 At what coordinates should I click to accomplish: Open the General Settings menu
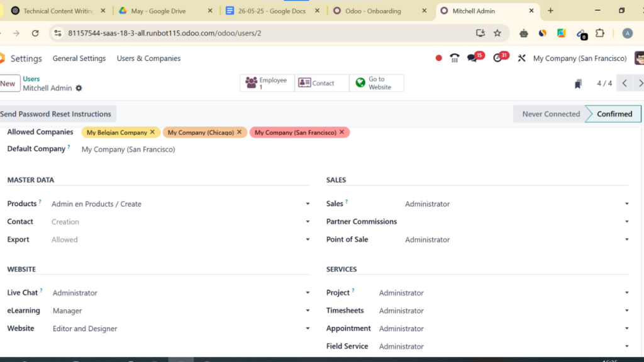[79, 58]
